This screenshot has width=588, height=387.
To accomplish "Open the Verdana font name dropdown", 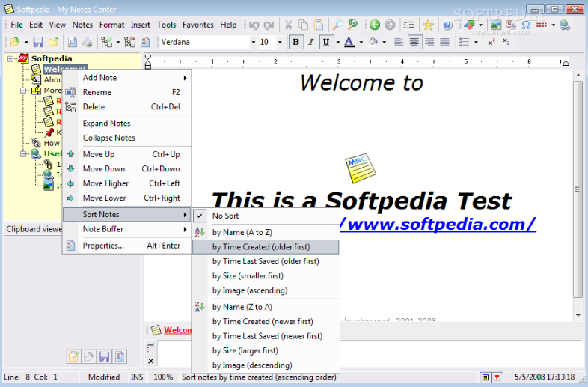I will (x=254, y=42).
